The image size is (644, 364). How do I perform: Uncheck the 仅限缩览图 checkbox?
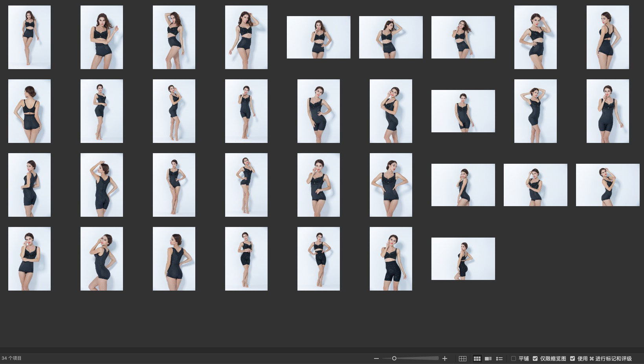point(535,359)
